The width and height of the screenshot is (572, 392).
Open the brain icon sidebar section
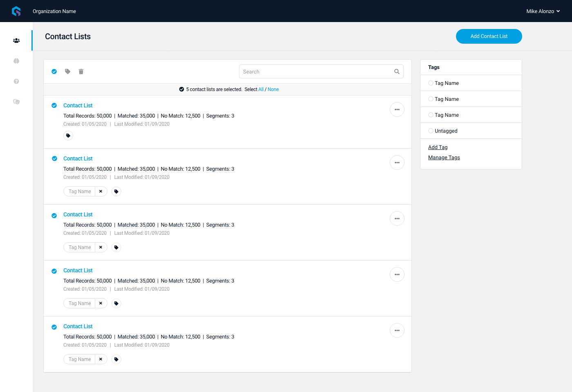pos(16,61)
